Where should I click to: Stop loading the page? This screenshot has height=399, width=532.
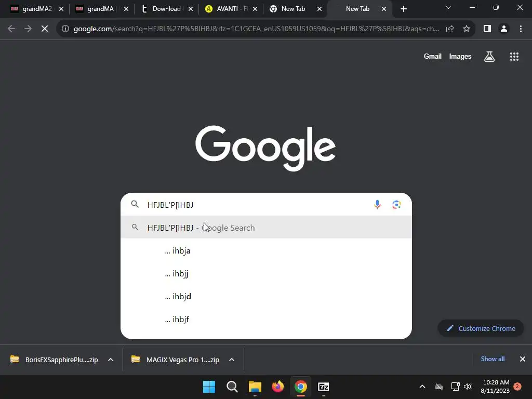pyautogui.click(x=45, y=29)
